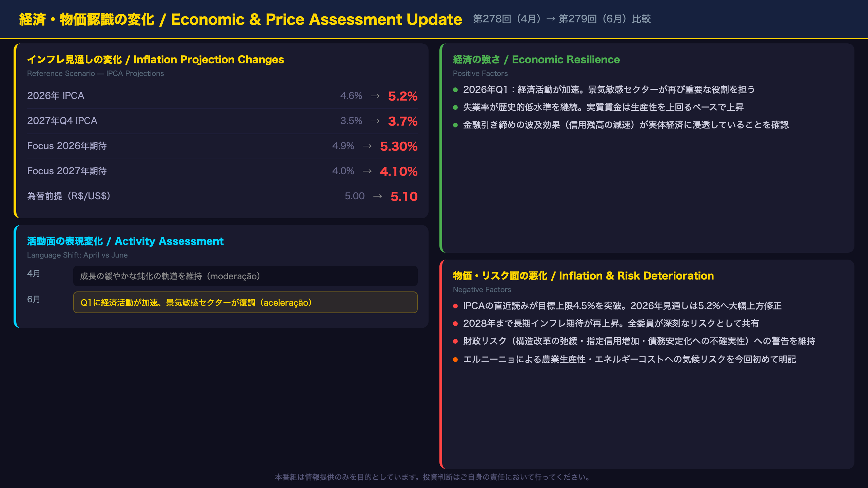The height and width of the screenshot is (488, 868).
Task: Click the orange bullet beside エルニーニョ item
Action: (x=455, y=360)
